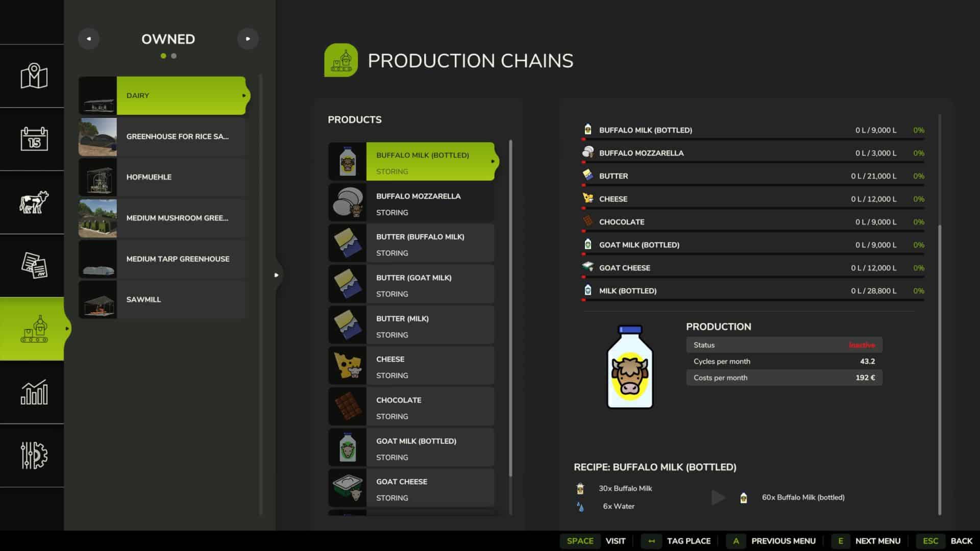Screen dimensions: 980x551
Task: Select Hofmuehle production point
Action: [x=163, y=177]
